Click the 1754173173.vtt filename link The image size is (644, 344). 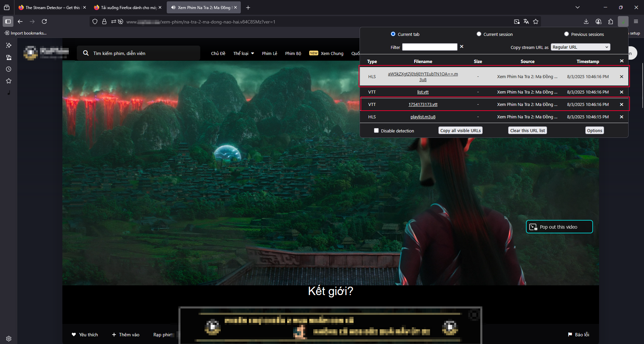tap(423, 104)
